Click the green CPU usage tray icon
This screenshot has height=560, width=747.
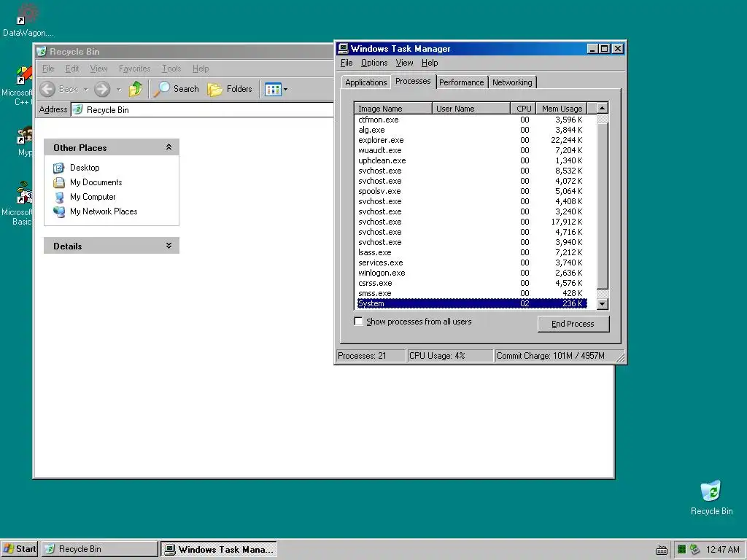tap(682, 550)
